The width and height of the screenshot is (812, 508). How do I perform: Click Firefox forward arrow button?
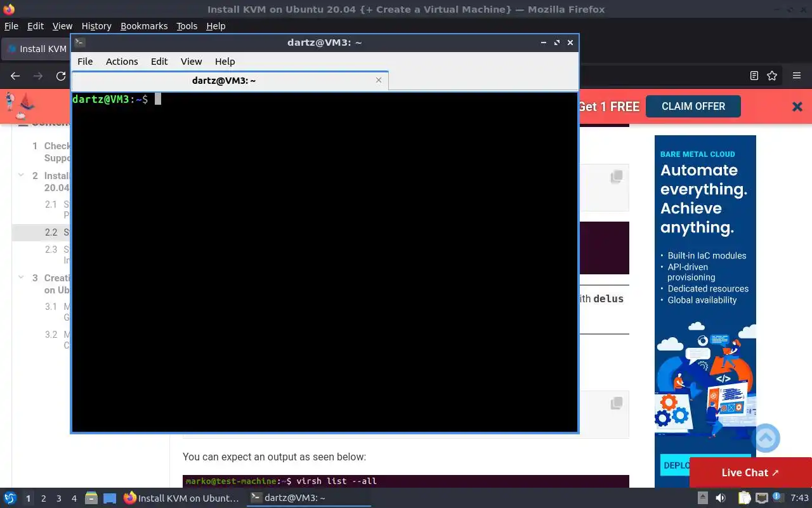tap(38, 76)
